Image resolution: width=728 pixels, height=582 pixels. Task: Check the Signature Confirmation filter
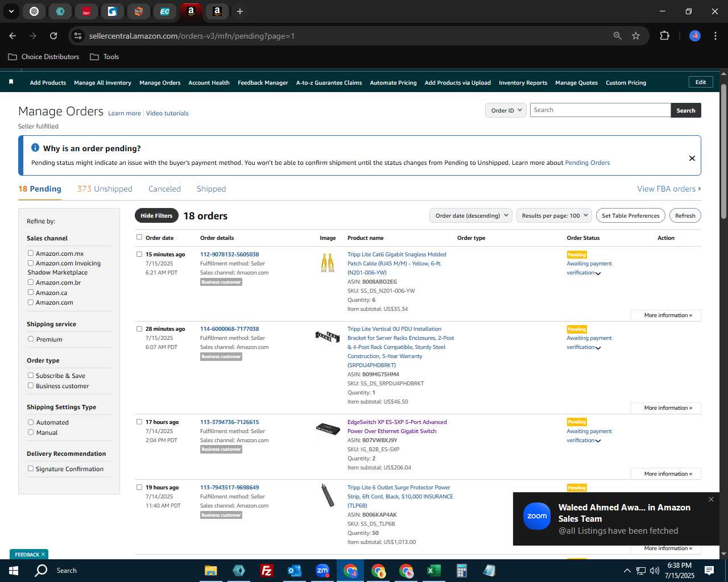pyautogui.click(x=31, y=468)
